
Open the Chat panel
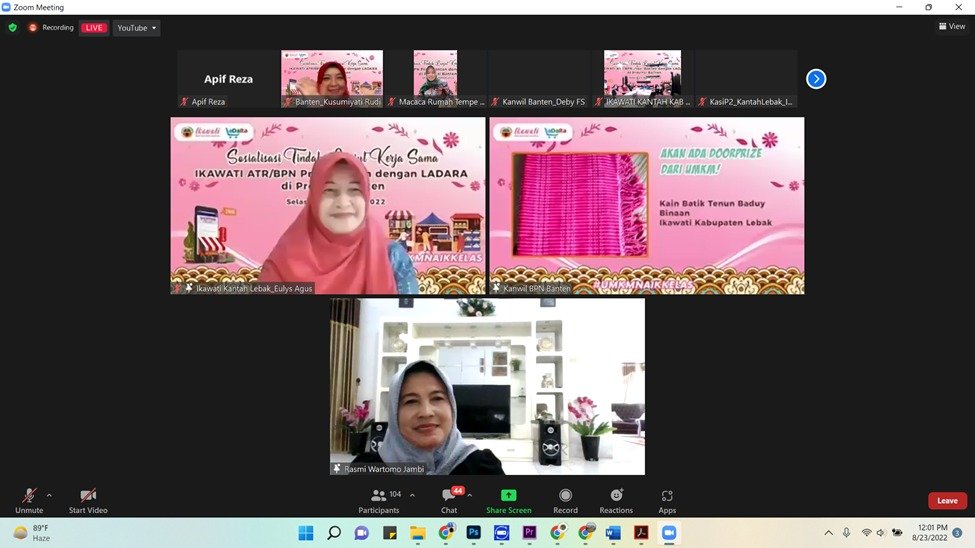449,496
